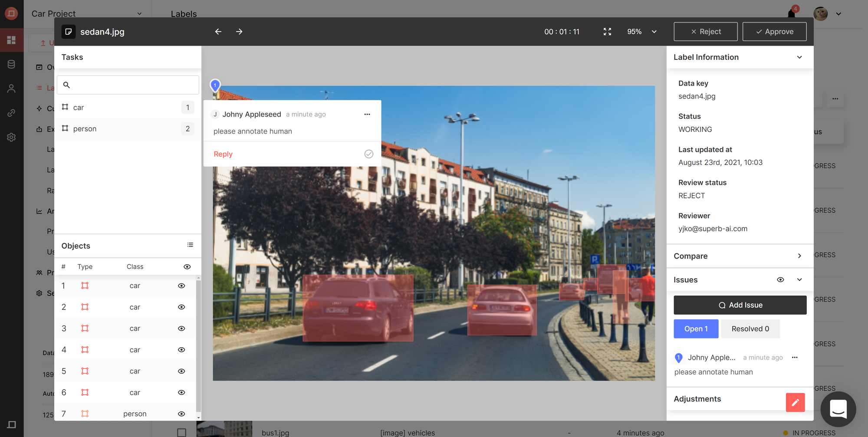
Task: Hide object 4 car
Action: (x=181, y=350)
